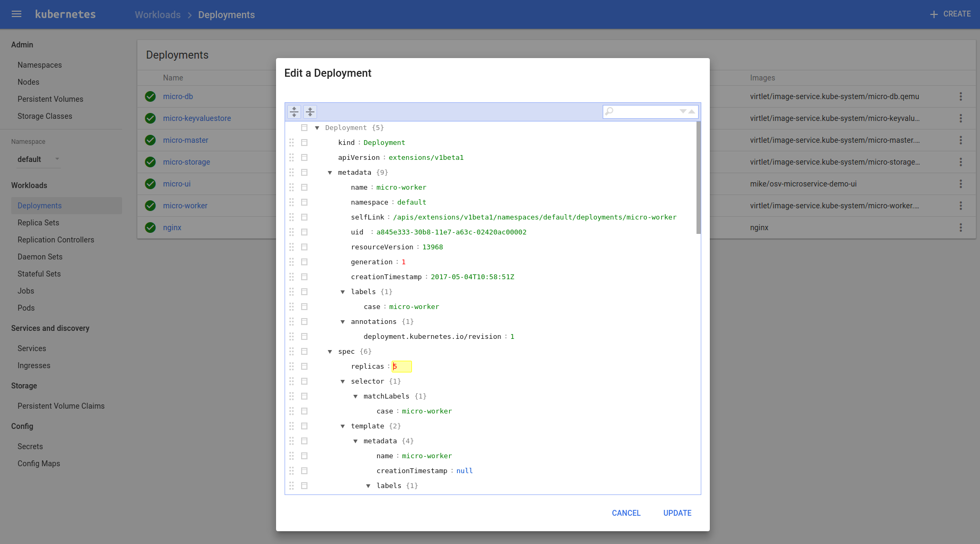This screenshot has width=980, height=544.
Task: Open context menu box for replicas row
Action: pos(304,367)
